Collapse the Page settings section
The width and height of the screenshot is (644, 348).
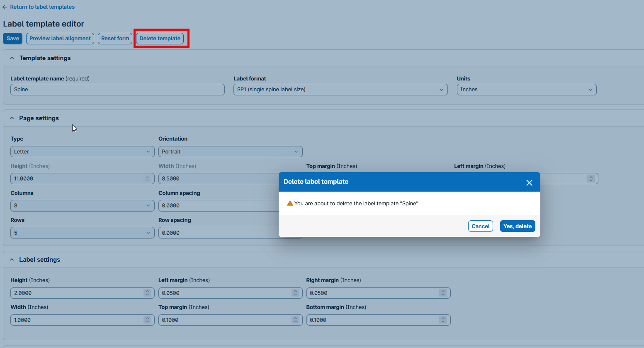pyautogui.click(x=12, y=118)
